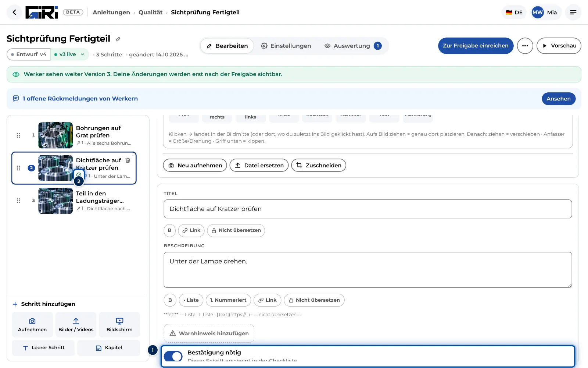Click the Aufnehmen camera tile
The image size is (588, 368).
pyautogui.click(x=32, y=325)
